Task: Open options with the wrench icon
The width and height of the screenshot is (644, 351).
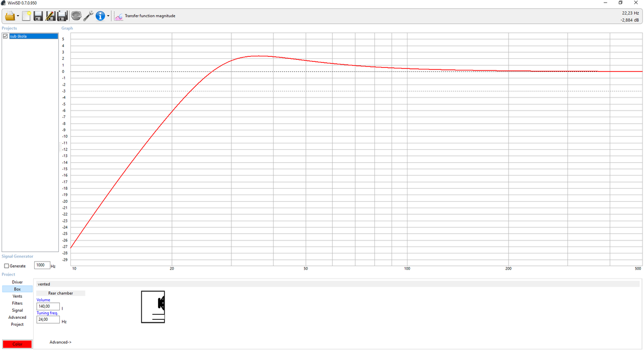Action: [88, 16]
